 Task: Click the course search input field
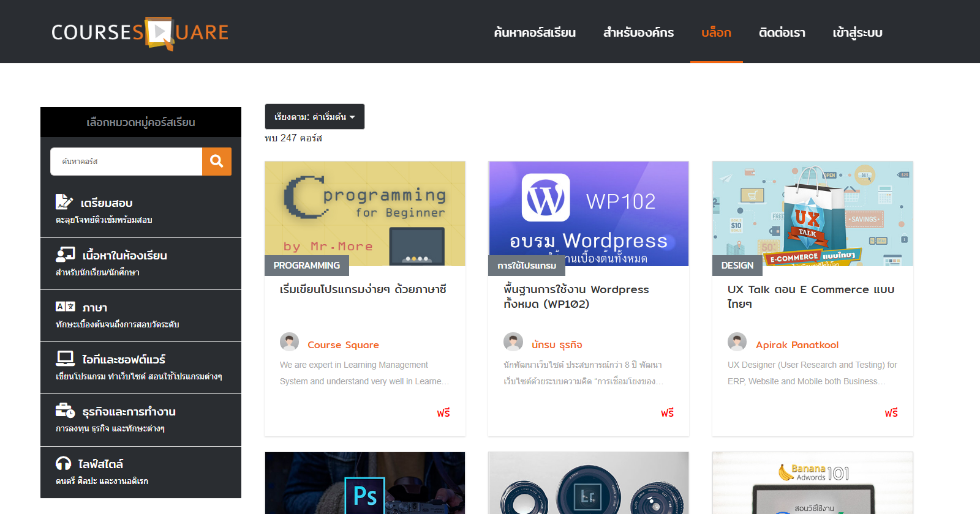[126, 162]
